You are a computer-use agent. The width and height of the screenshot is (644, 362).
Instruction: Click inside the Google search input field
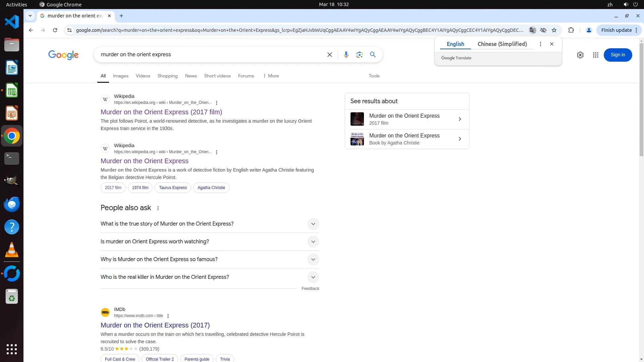[208, 55]
